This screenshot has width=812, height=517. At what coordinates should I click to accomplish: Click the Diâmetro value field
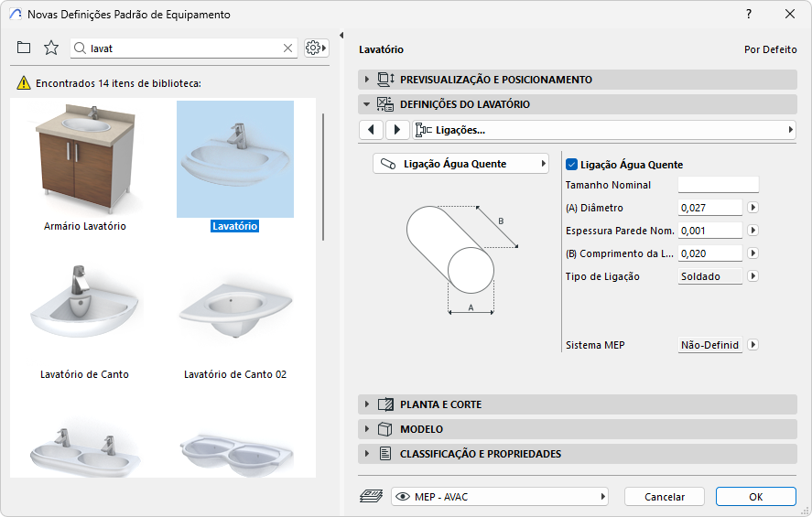click(709, 208)
